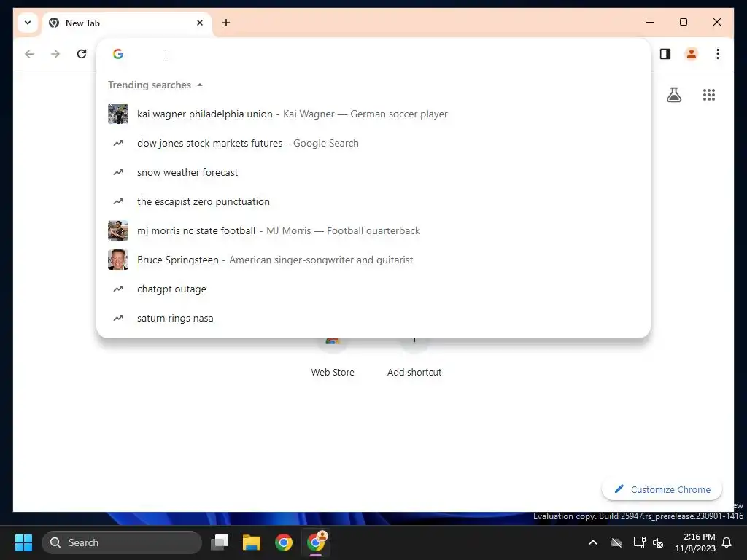
Task: Go forward to the next page
Action: pos(55,54)
